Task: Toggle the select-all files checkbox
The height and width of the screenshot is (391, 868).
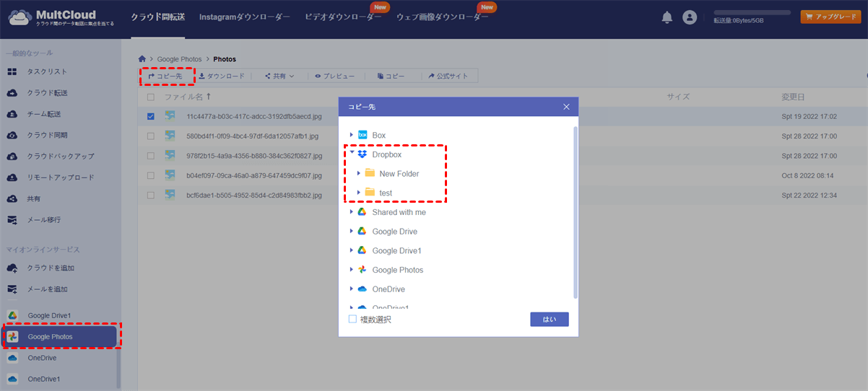Action: 151,97
